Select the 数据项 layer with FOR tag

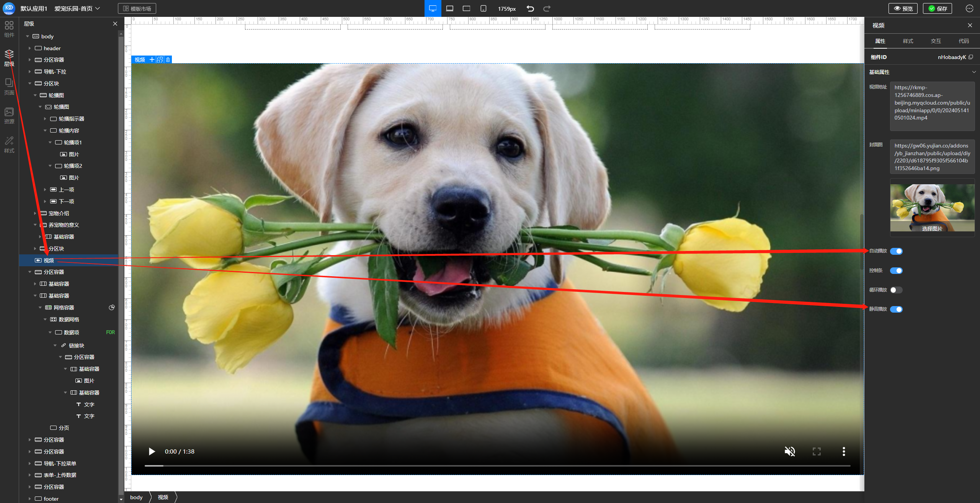coord(69,333)
